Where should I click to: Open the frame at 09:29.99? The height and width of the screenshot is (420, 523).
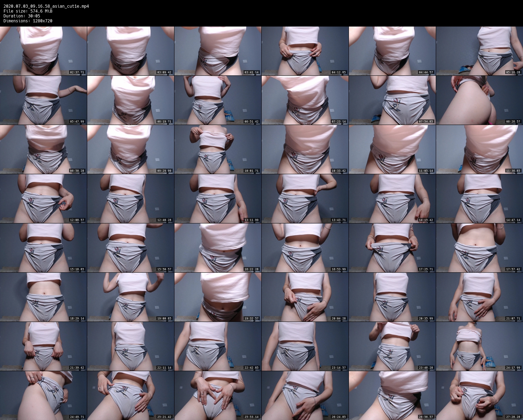pos(130,149)
